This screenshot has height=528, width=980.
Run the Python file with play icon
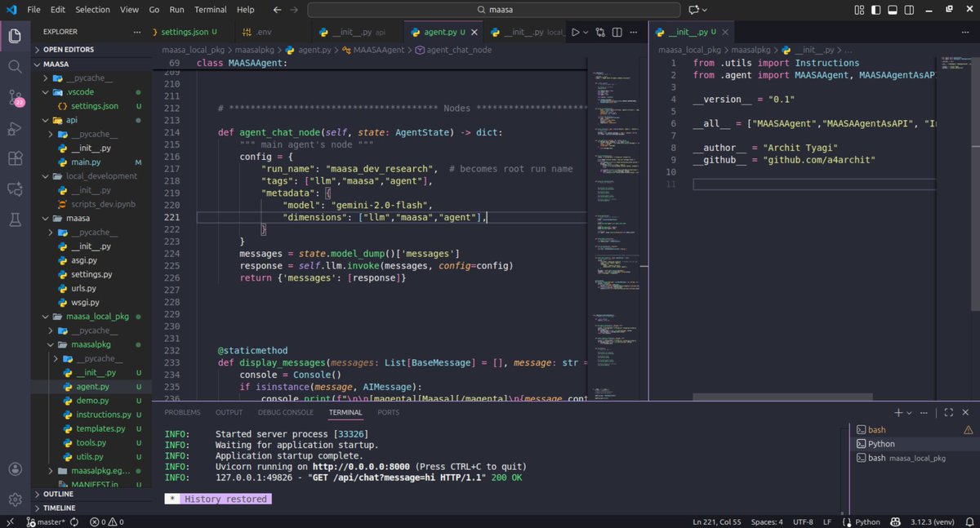(576, 33)
